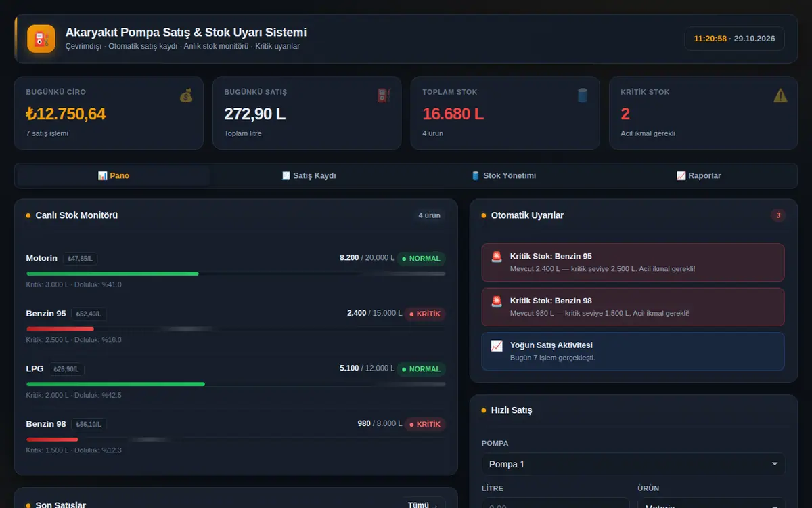The image size is (812, 508).
Task: Switch to the Pano tab
Action: click(x=114, y=175)
